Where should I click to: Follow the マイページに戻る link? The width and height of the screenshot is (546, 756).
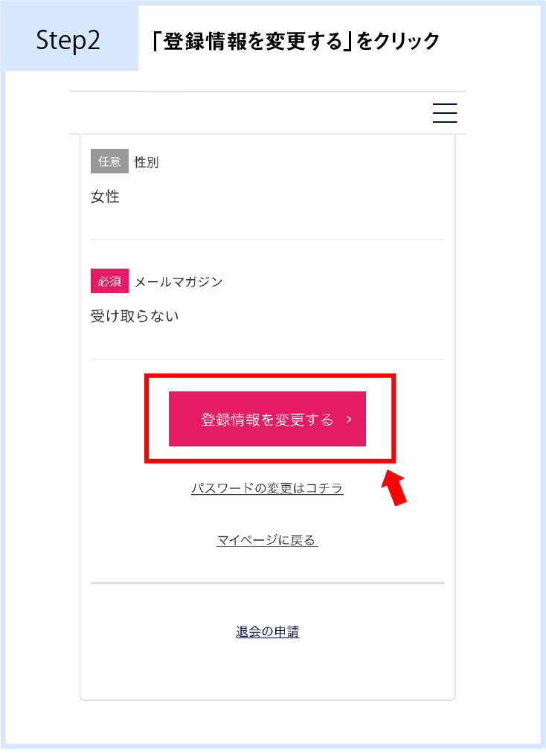(x=267, y=540)
